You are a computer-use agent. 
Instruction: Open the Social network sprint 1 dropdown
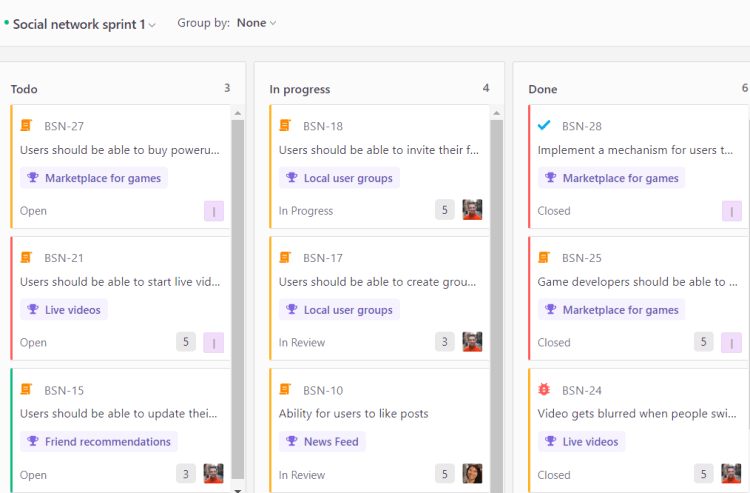(x=84, y=24)
